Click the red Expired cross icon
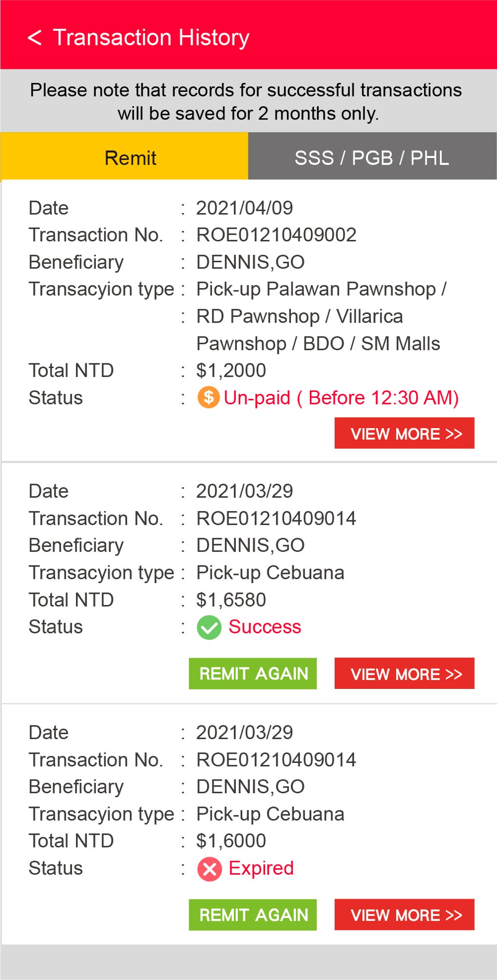The width and height of the screenshot is (497, 980). pyautogui.click(x=210, y=869)
